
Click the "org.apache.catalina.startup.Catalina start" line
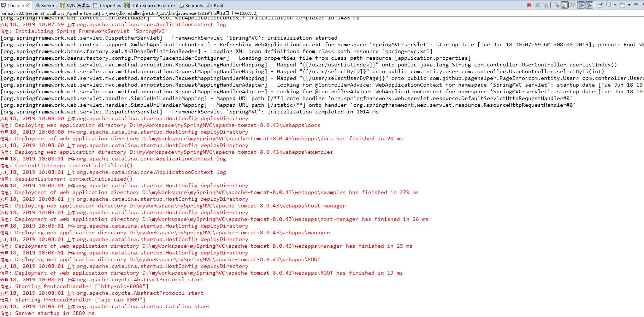tap(105, 306)
